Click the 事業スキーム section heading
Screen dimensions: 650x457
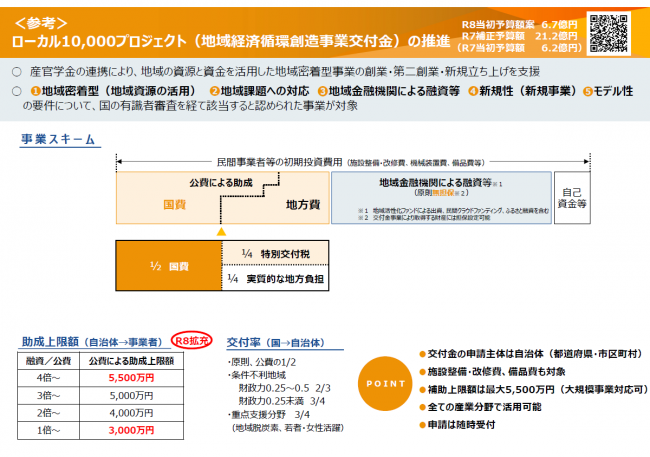tap(58, 139)
